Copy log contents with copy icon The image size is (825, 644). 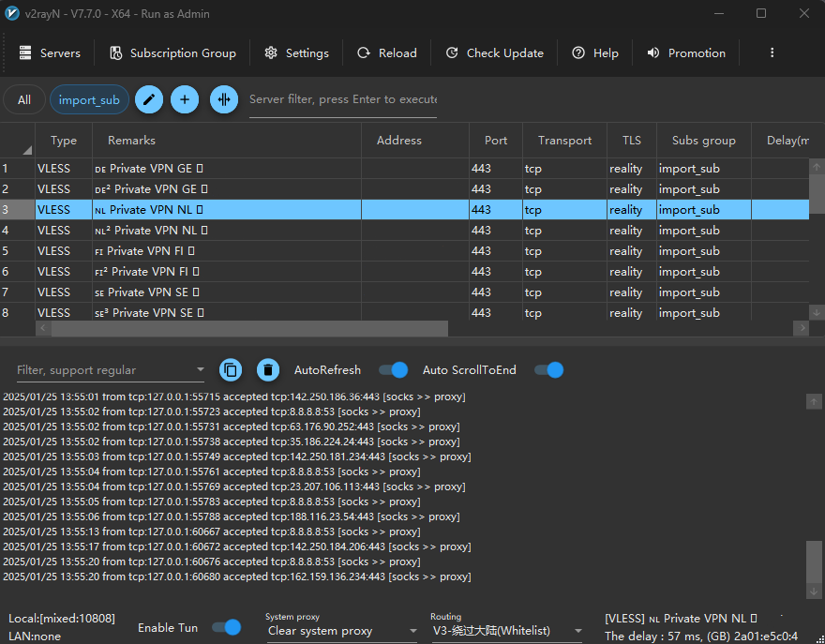[x=231, y=370]
